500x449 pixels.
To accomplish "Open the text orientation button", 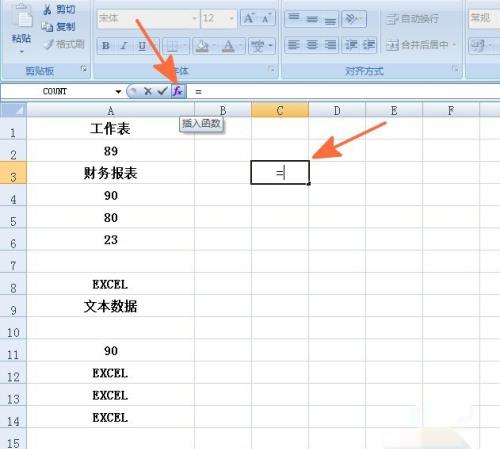I will (x=354, y=18).
